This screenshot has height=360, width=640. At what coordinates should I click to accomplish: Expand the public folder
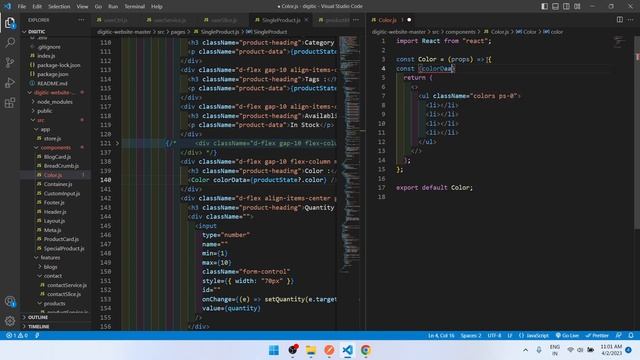(45, 111)
